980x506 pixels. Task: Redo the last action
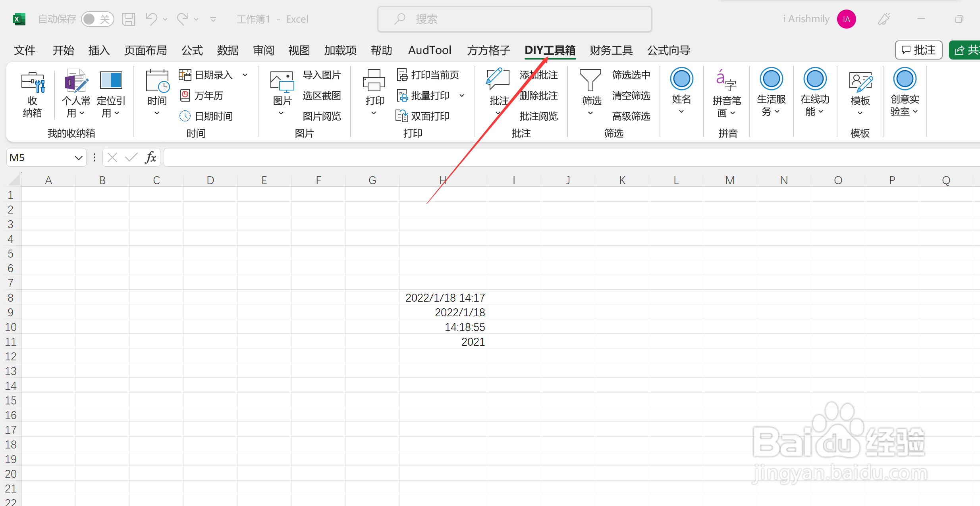[x=182, y=19]
